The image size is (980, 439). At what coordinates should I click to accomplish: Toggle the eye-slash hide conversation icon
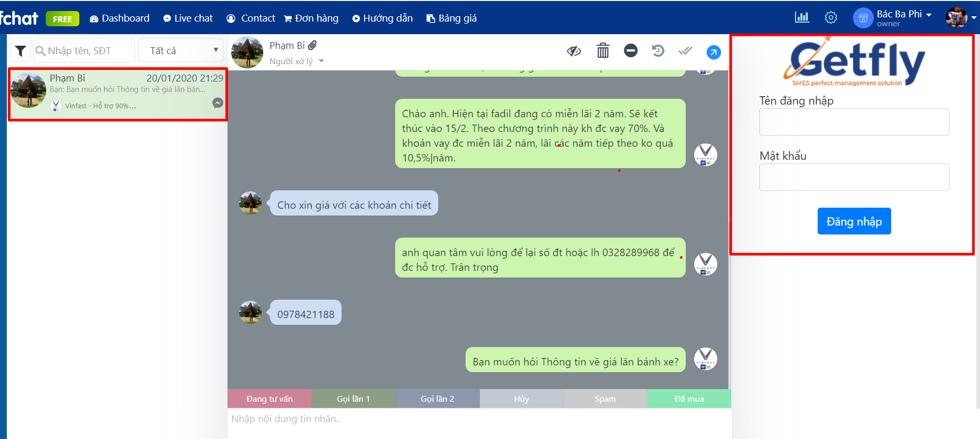574,51
